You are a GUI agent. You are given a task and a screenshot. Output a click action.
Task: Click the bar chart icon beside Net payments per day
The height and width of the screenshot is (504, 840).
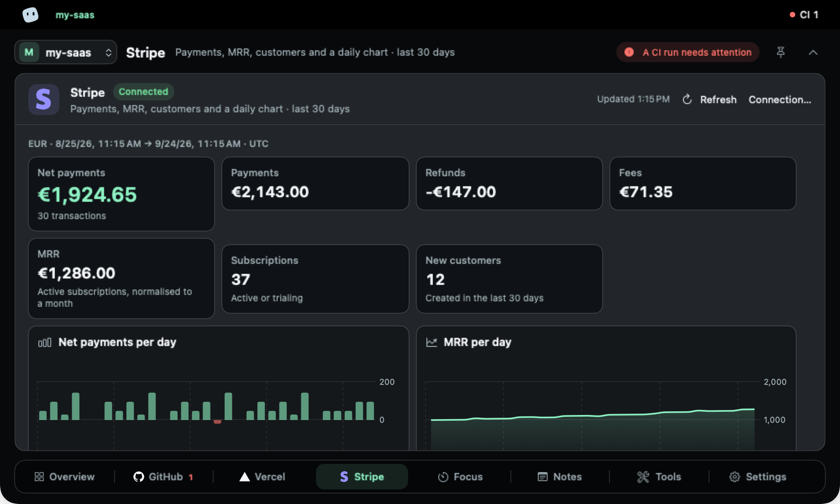[44, 342]
